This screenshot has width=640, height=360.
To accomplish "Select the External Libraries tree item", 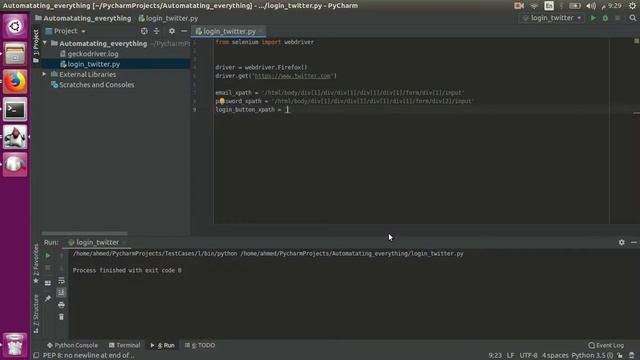I will (87, 74).
